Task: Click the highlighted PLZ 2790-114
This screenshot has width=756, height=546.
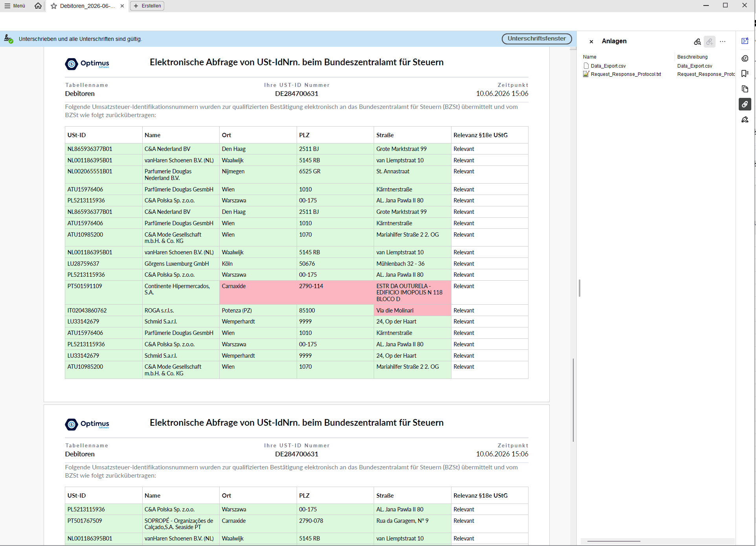Action: tap(335, 292)
